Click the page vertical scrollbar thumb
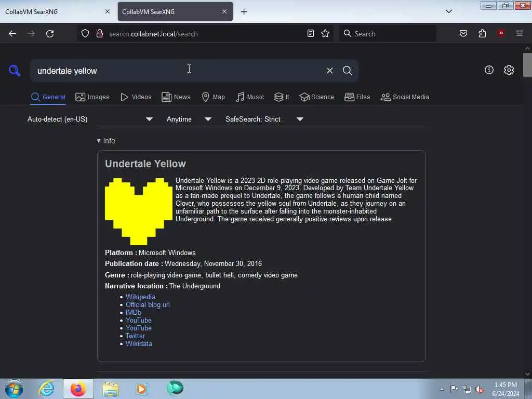The height and width of the screenshot is (399, 532). point(527,65)
